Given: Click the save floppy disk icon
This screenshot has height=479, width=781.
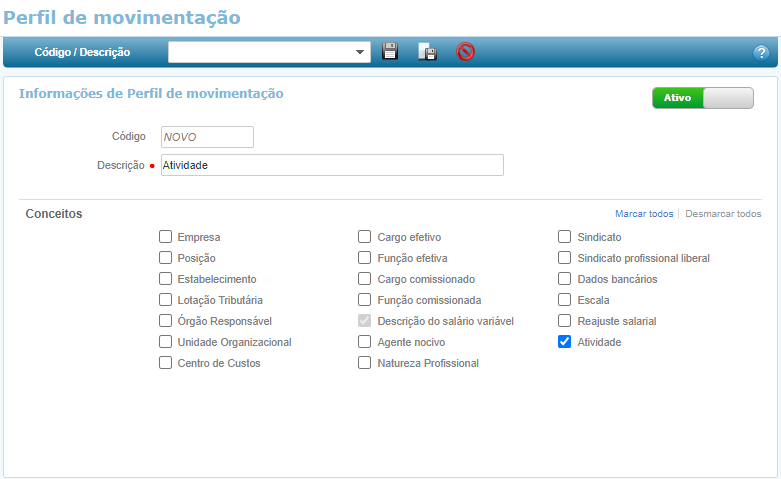Looking at the screenshot, I should tap(390, 52).
